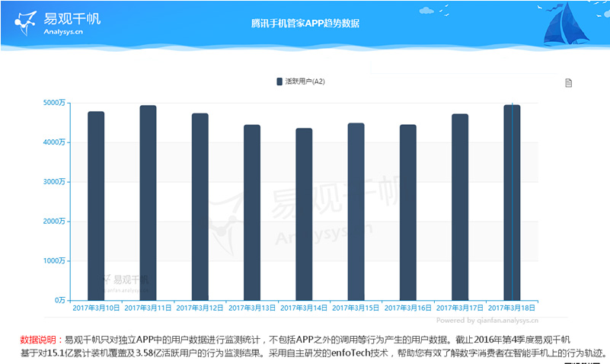This screenshot has height=364, width=610.
Task: Click the 2000万 y-axis label
Action: (54, 222)
